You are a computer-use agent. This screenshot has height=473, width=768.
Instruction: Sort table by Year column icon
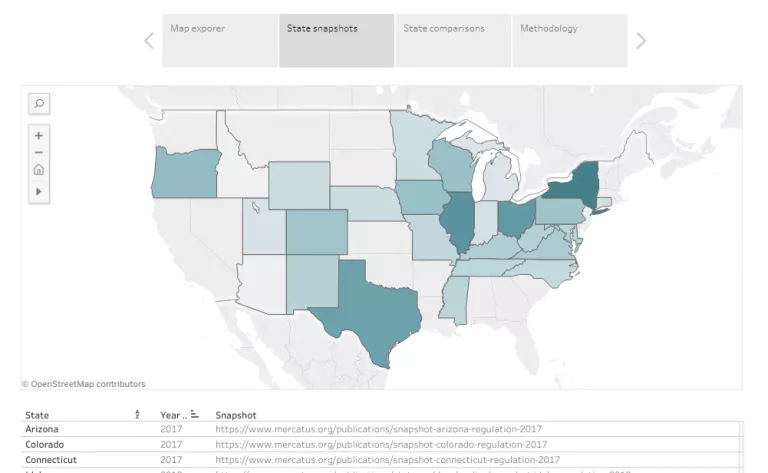pyautogui.click(x=194, y=415)
